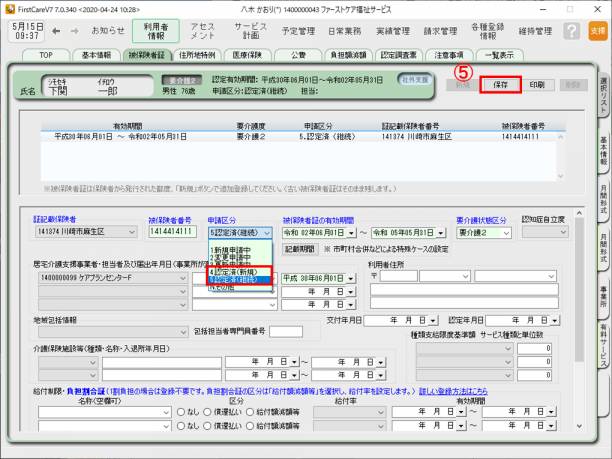Image resolution: width=612 pixels, height=459 pixels.
Task: Click the 被保険者番号 input field
Action: point(172,232)
